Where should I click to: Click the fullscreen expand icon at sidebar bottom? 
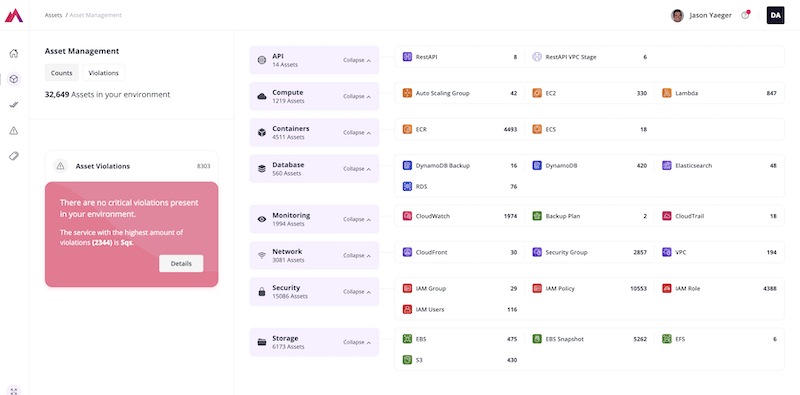pos(14,391)
